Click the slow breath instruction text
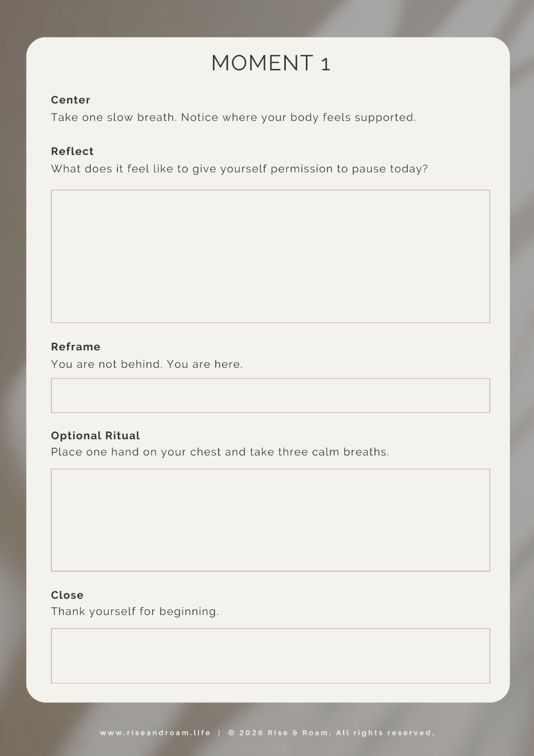 233,118
